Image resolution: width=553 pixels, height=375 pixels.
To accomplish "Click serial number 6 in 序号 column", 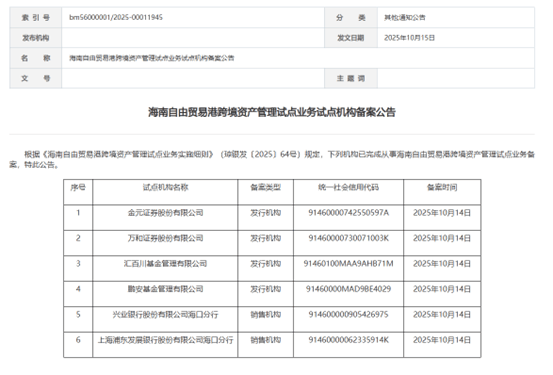I will (78, 340).
